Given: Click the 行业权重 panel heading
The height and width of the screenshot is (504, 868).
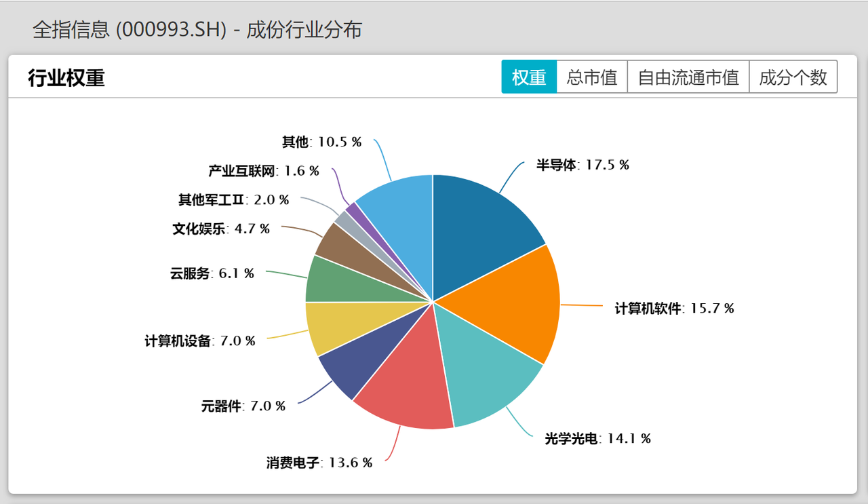Looking at the screenshot, I should (66, 78).
